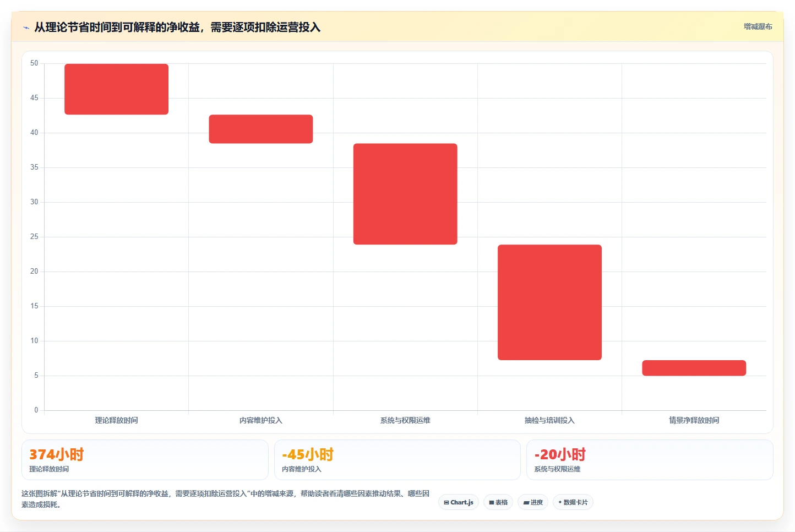The height and width of the screenshot is (532, 795).
Task: Click the 374小时 value card
Action: 145,460
